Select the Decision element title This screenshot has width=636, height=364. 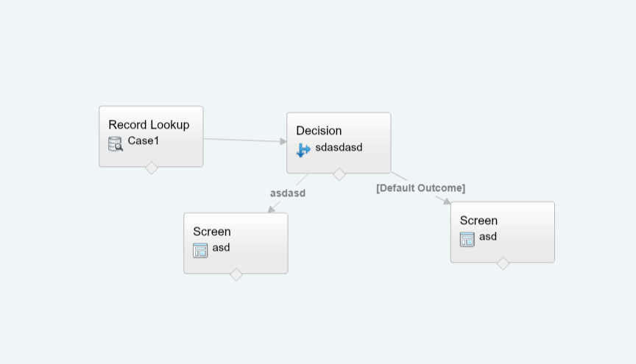point(319,131)
